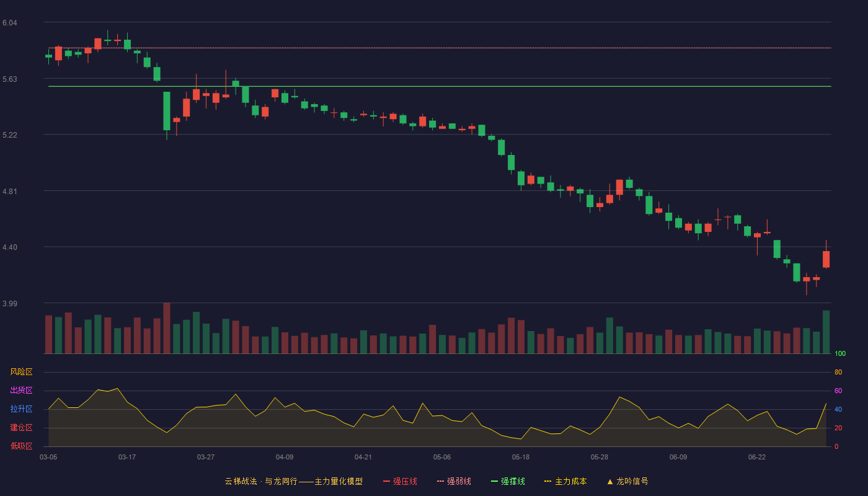868x496 pixels.
Task: Click the 风险区 zone label
Action: click(21, 372)
